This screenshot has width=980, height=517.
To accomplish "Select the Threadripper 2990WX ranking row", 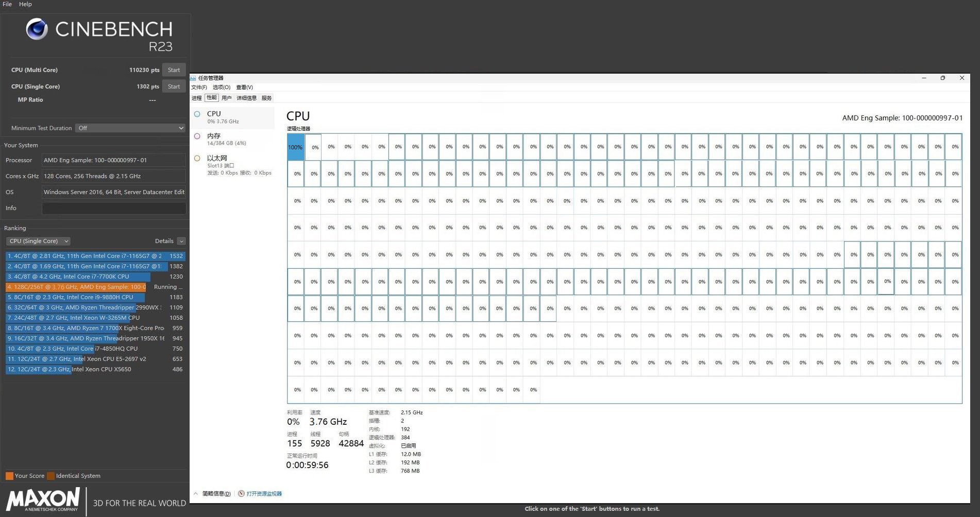I will click(95, 307).
